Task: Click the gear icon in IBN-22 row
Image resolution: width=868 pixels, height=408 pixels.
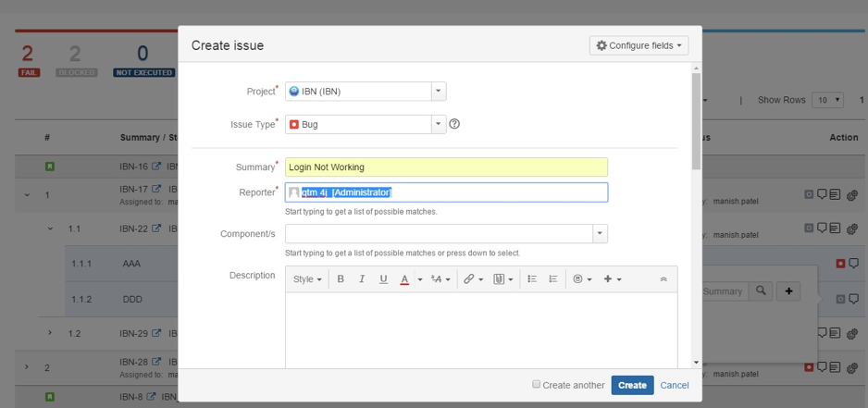Action: (x=852, y=229)
